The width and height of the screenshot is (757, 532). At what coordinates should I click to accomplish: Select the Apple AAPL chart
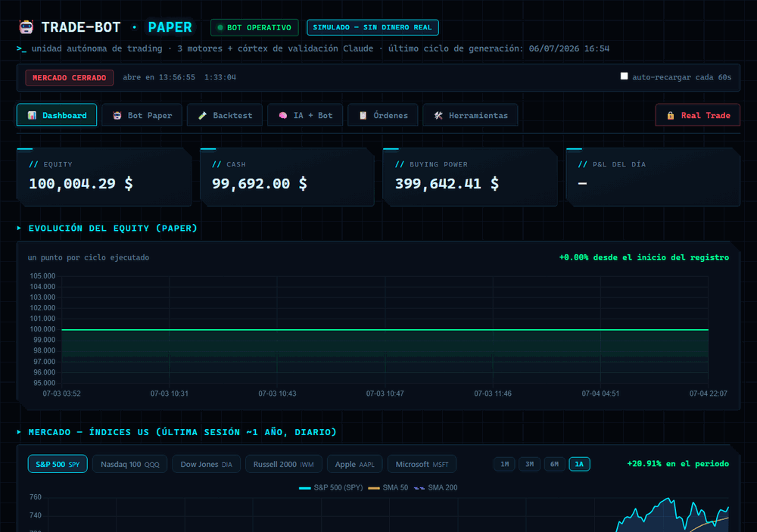point(355,464)
